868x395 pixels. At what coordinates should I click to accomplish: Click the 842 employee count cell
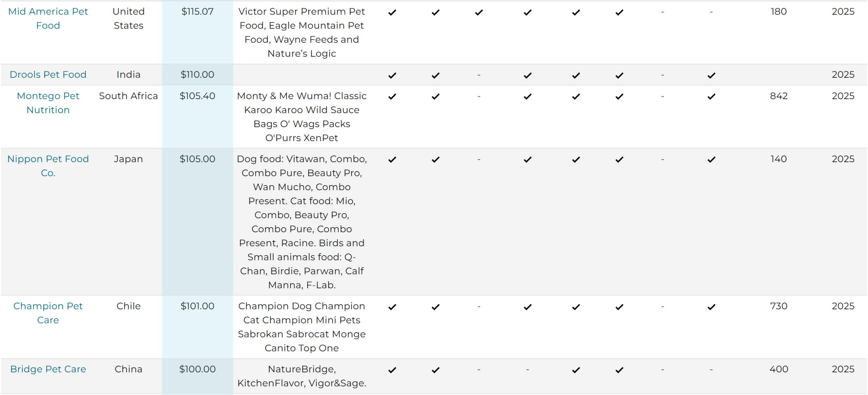click(x=778, y=96)
